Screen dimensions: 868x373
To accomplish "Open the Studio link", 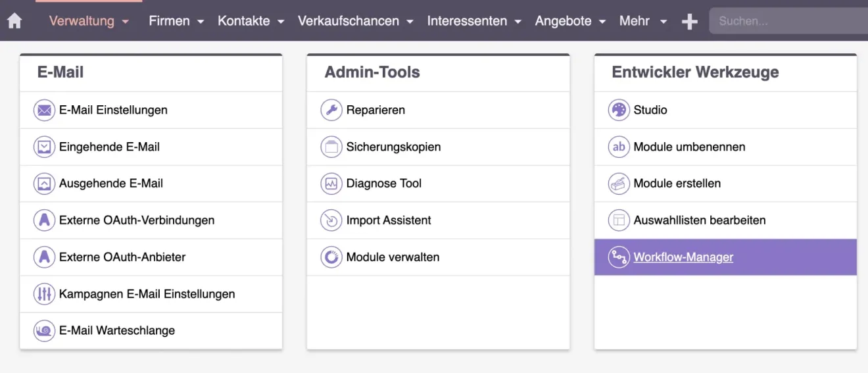I will point(650,110).
